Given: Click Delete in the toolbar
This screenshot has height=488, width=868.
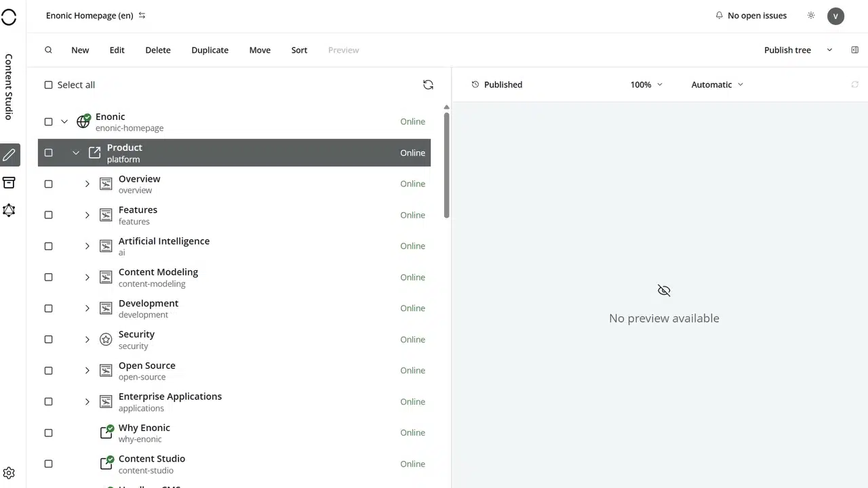Looking at the screenshot, I should [x=158, y=50].
